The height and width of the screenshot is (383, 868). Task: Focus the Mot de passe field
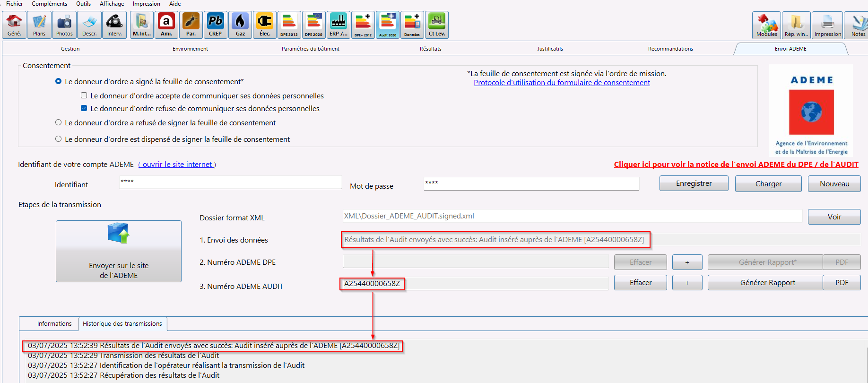[531, 183]
